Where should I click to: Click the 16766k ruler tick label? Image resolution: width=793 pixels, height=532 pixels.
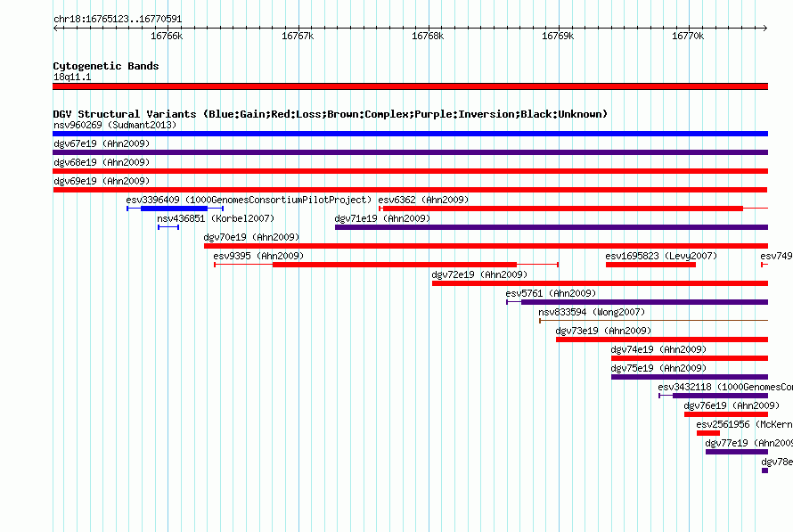point(167,36)
